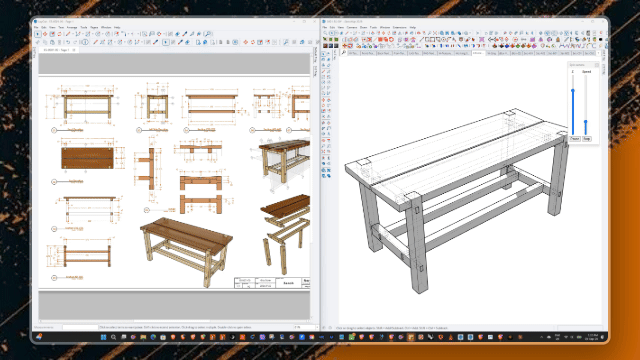The width and height of the screenshot is (640, 360).
Task: Switch to the first SketchUp scene tab
Action: 353,53
